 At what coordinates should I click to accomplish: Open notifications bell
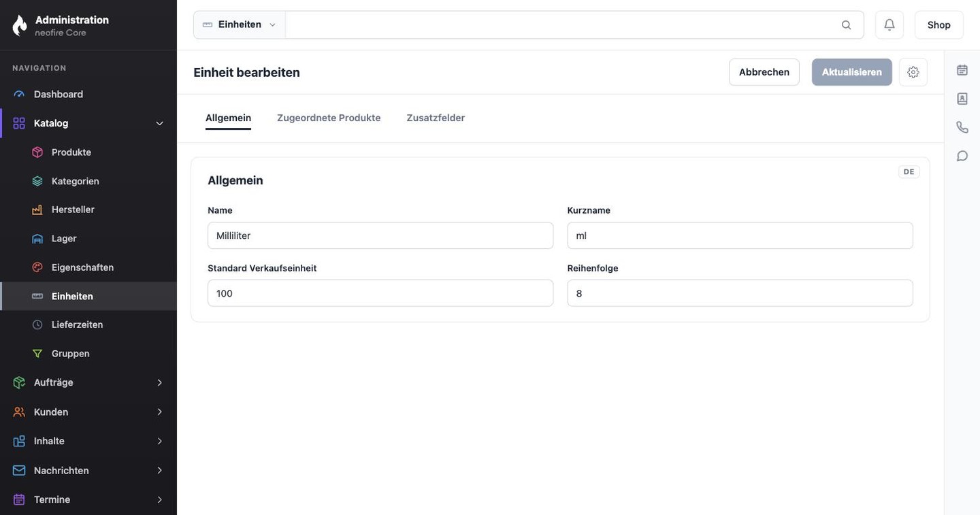pos(889,24)
